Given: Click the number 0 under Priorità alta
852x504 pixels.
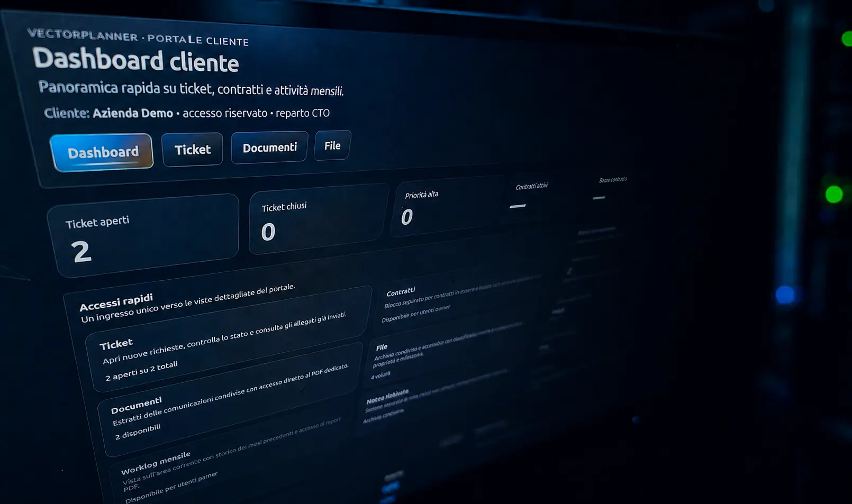Looking at the screenshot, I should tap(406, 217).
